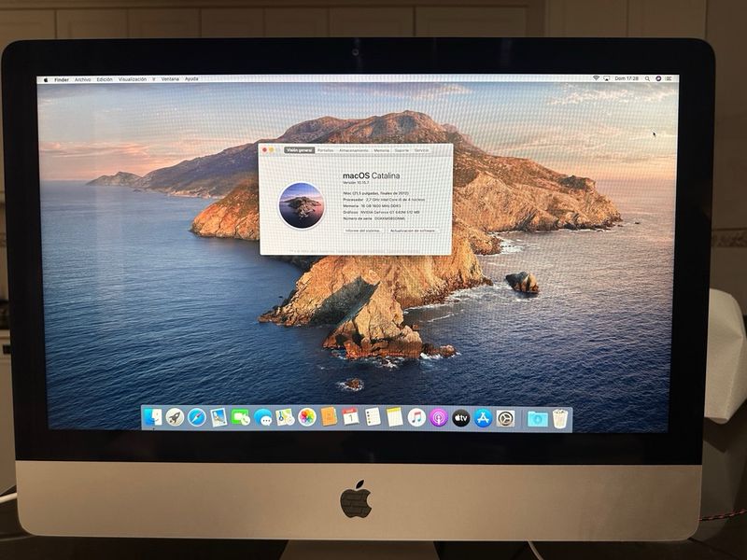Click the Gráficos NVIDIA GeForce line
Screen dimensions: 747x560
tap(381, 213)
